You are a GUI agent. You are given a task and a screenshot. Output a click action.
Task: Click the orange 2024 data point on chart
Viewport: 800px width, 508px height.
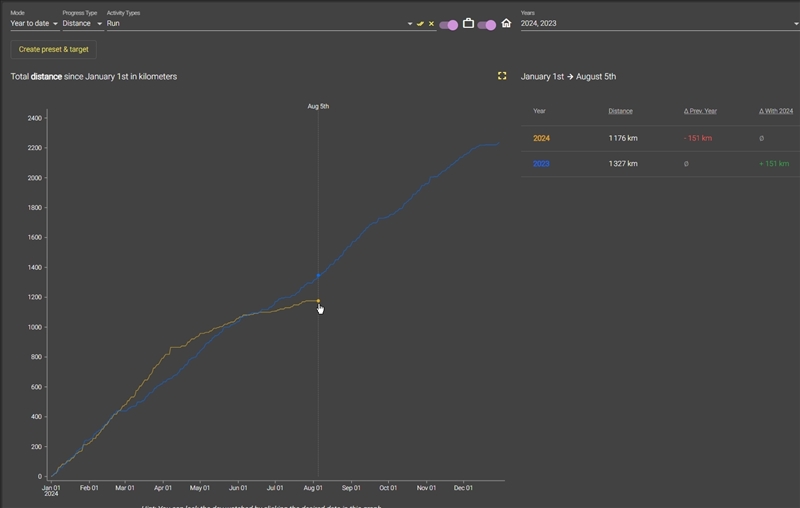point(318,300)
